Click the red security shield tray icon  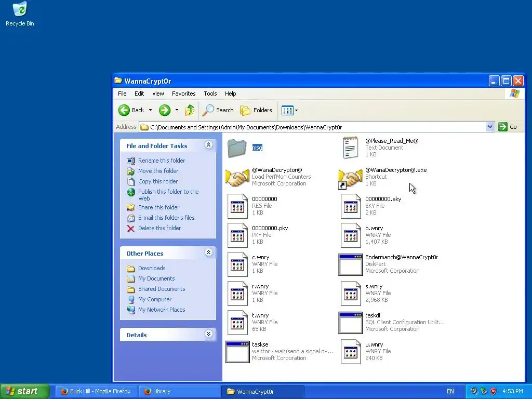point(494,391)
